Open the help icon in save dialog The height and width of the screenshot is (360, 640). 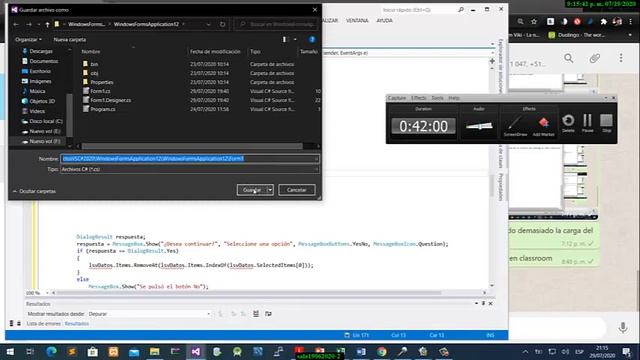(x=312, y=40)
